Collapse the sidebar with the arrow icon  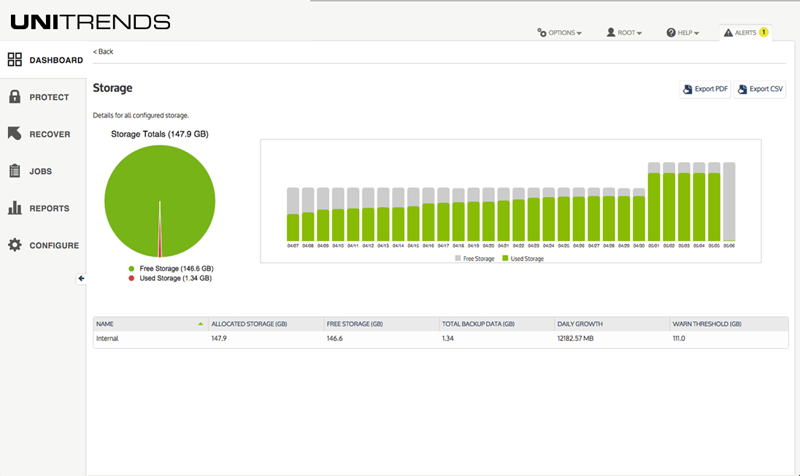point(81,279)
